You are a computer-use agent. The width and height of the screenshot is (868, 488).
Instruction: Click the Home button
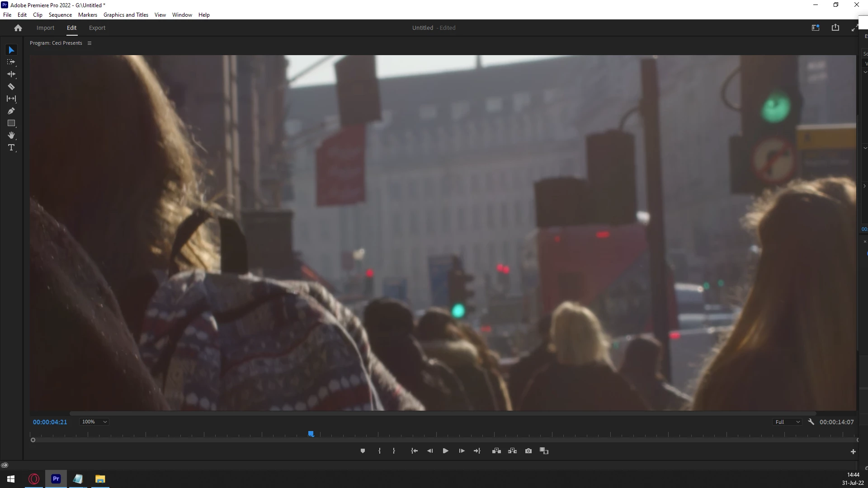pos(18,28)
